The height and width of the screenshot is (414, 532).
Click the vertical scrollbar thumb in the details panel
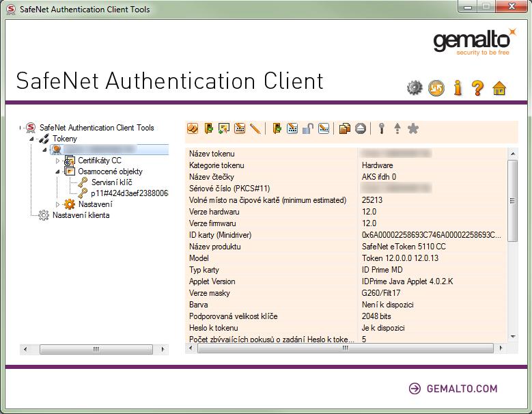tap(513, 201)
